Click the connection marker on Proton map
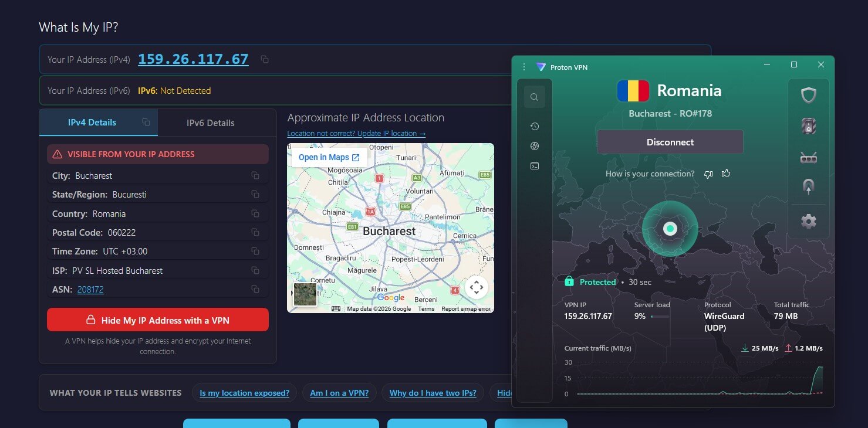This screenshot has height=428, width=868. (x=670, y=229)
